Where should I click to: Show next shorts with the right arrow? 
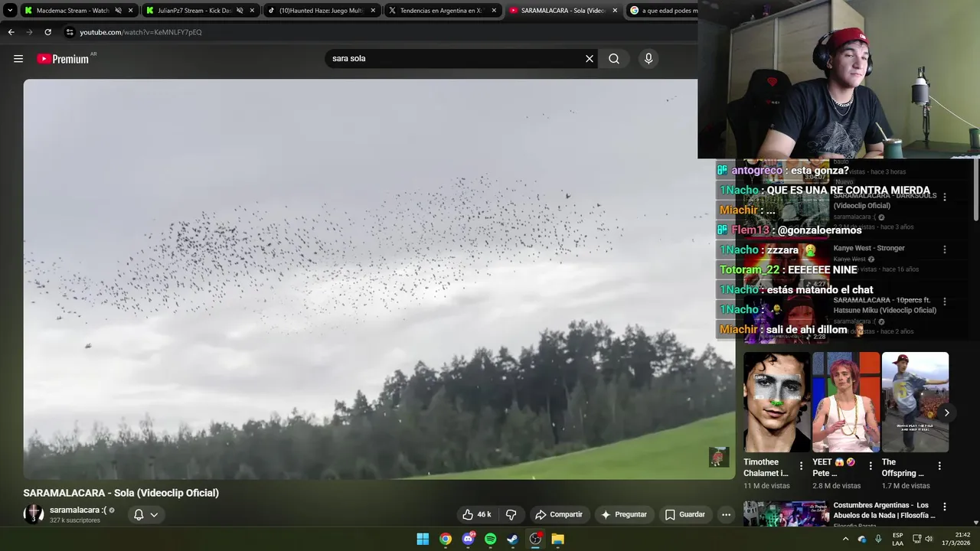946,412
